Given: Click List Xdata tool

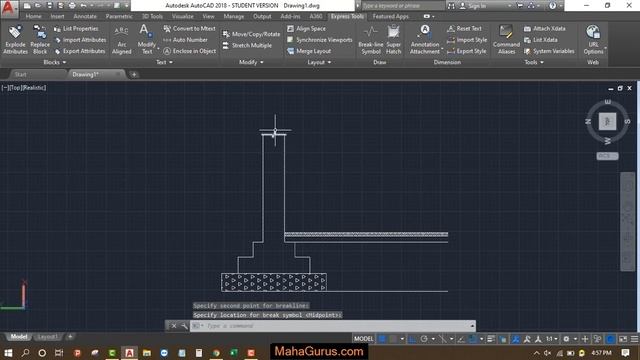Looking at the screenshot, I should coord(540,40).
